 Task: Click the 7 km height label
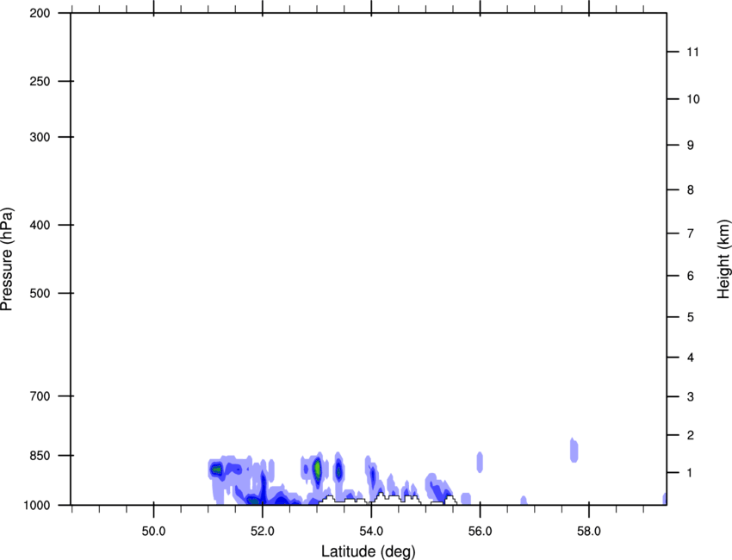pyautogui.click(x=691, y=233)
